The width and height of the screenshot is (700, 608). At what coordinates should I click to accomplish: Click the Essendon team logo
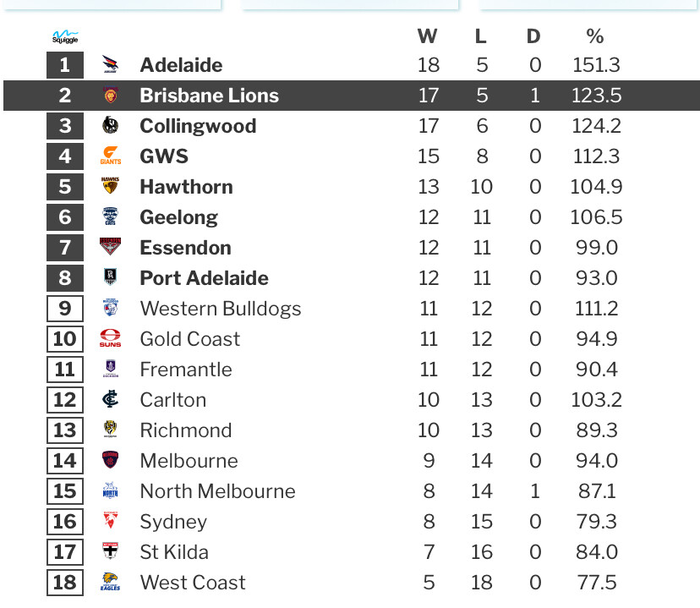tap(110, 246)
